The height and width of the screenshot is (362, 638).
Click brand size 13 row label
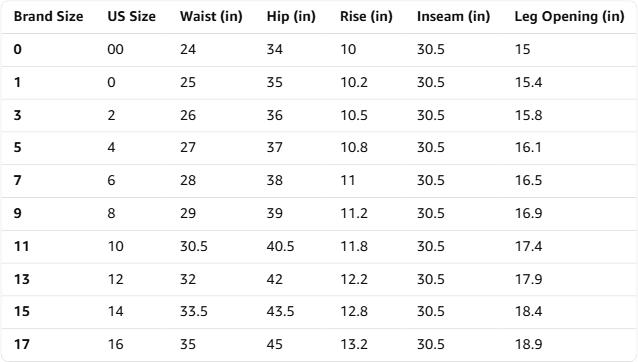22,279
